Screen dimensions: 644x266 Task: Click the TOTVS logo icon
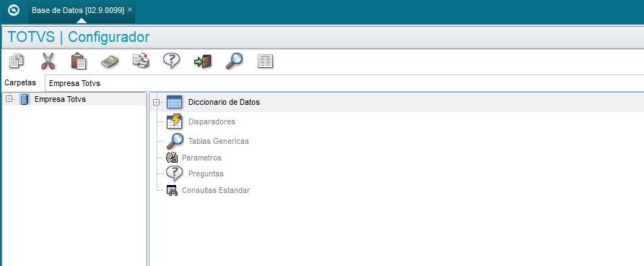14,10
